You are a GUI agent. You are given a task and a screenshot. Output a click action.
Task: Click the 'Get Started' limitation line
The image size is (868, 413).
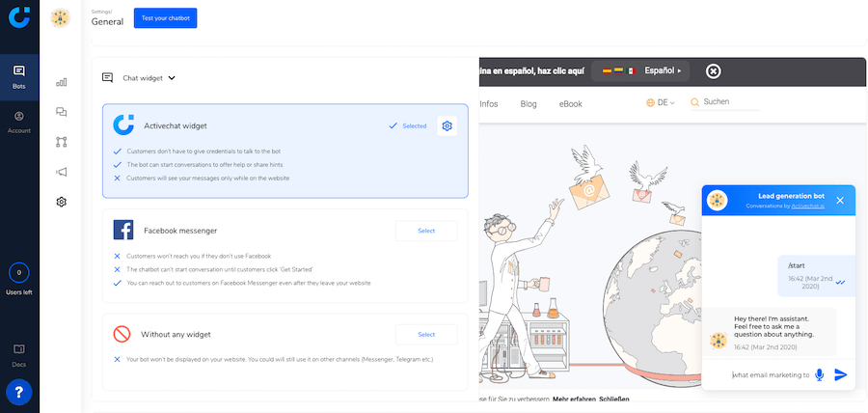click(x=220, y=269)
